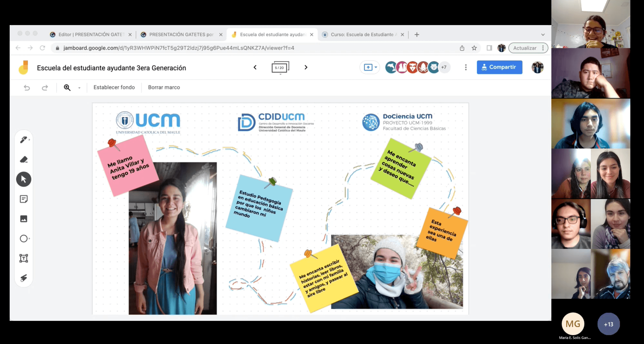
Task: Click Establecer fondo
Action: tap(114, 87)
